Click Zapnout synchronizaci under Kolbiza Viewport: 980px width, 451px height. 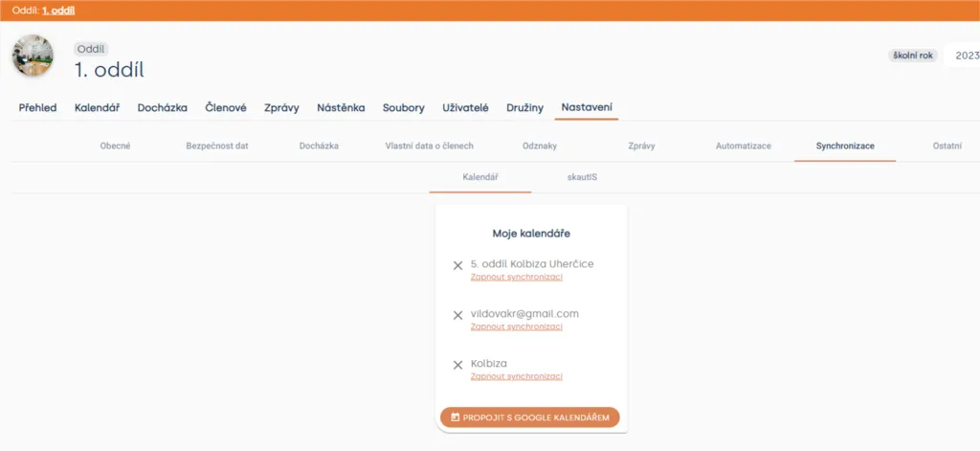point(516,376)
